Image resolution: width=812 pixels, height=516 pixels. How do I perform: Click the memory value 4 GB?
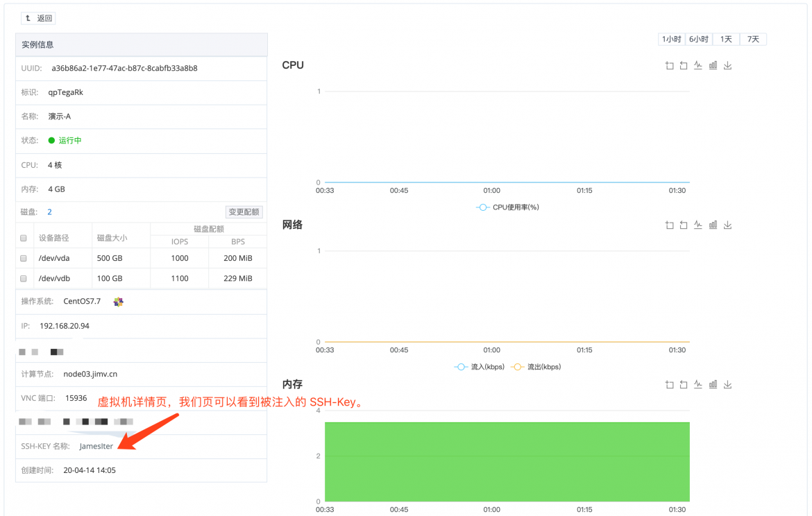(x=56, y=189)
